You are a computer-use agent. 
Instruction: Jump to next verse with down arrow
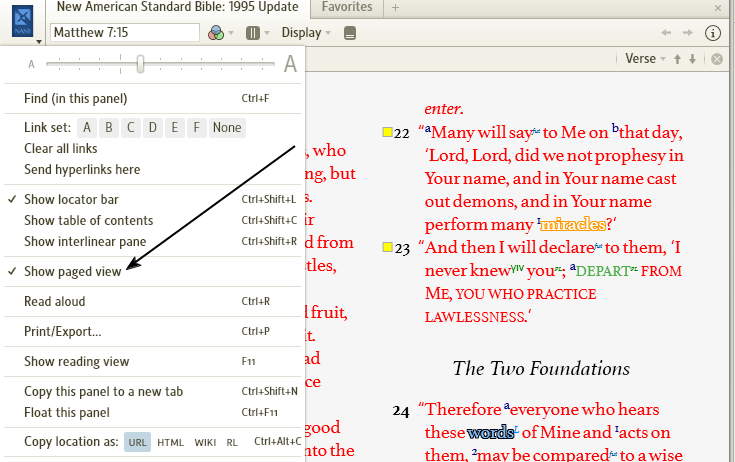pyautogui.click(x=692, y=59)
